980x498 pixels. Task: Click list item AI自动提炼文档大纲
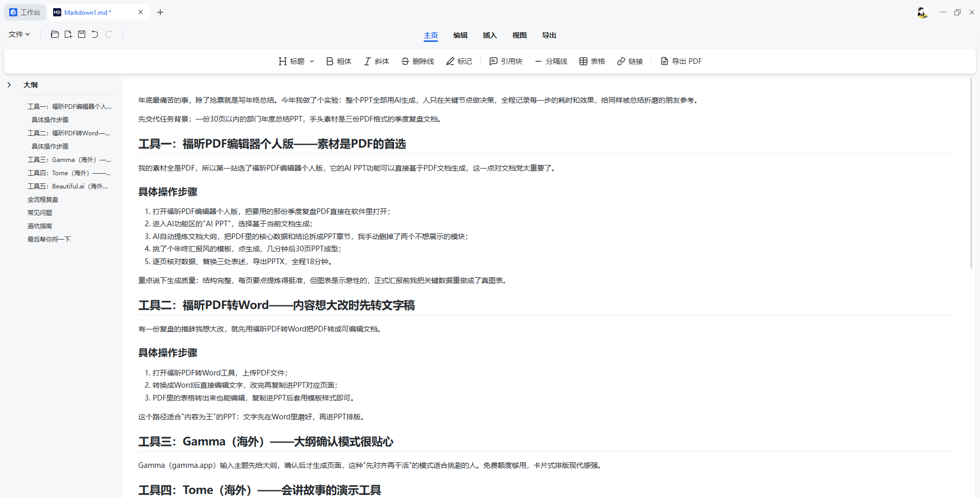click(x=310, y=236)
